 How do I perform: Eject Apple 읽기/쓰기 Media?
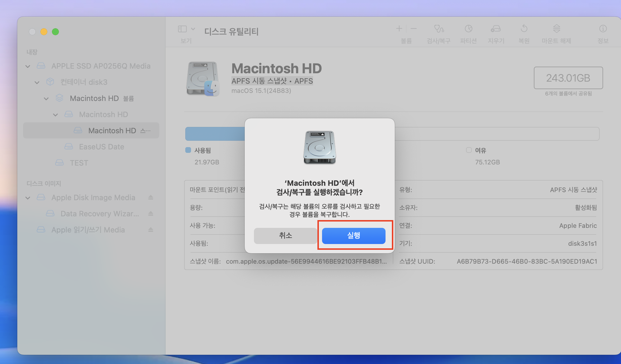151,230
